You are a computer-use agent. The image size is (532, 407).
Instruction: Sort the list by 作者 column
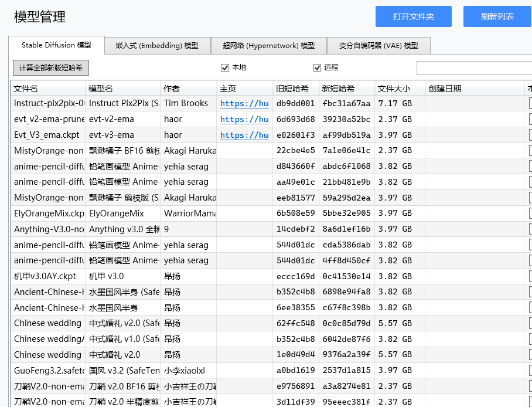187,89
